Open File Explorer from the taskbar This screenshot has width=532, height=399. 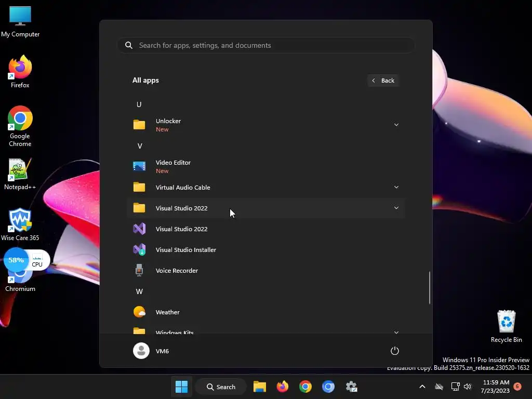[x=260, y=387]
